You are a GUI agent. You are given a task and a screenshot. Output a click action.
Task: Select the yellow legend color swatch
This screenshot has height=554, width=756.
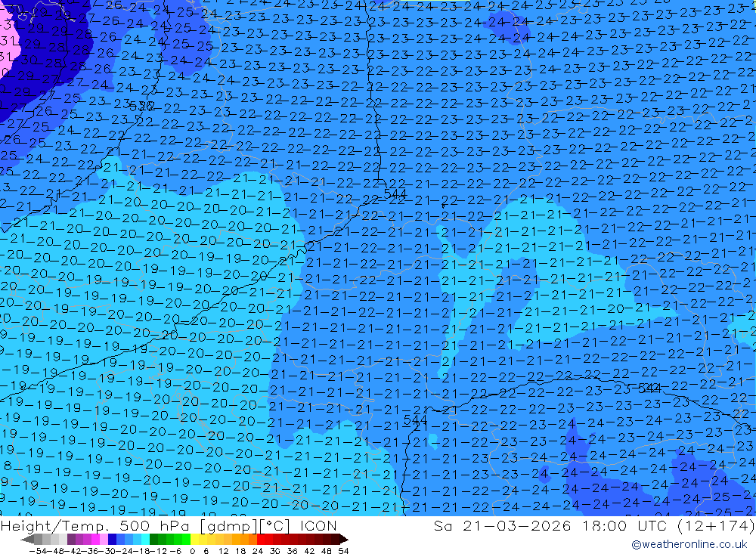[x=195, y=539]
